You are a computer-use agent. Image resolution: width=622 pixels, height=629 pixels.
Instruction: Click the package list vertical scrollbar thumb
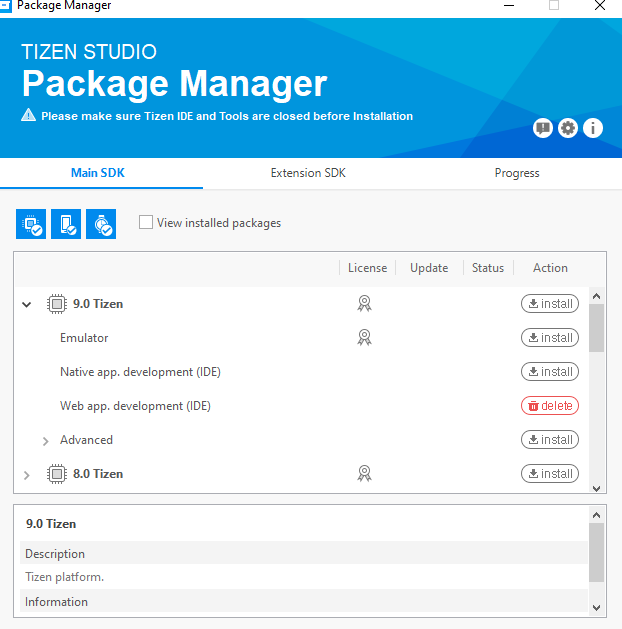[x=596, y=328]
